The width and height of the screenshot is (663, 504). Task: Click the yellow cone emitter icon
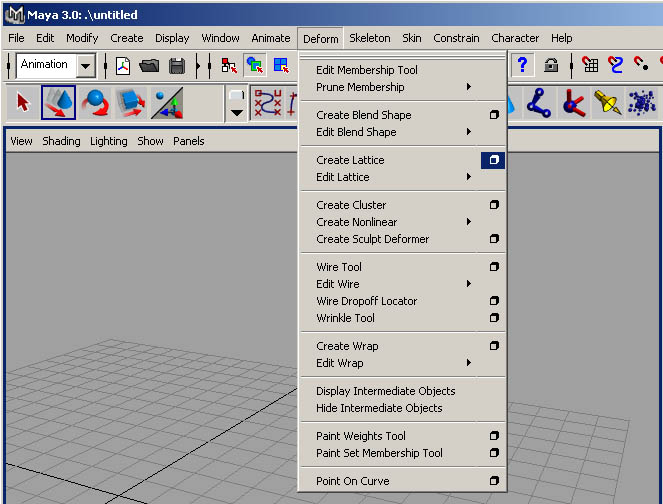coord(607,102)
